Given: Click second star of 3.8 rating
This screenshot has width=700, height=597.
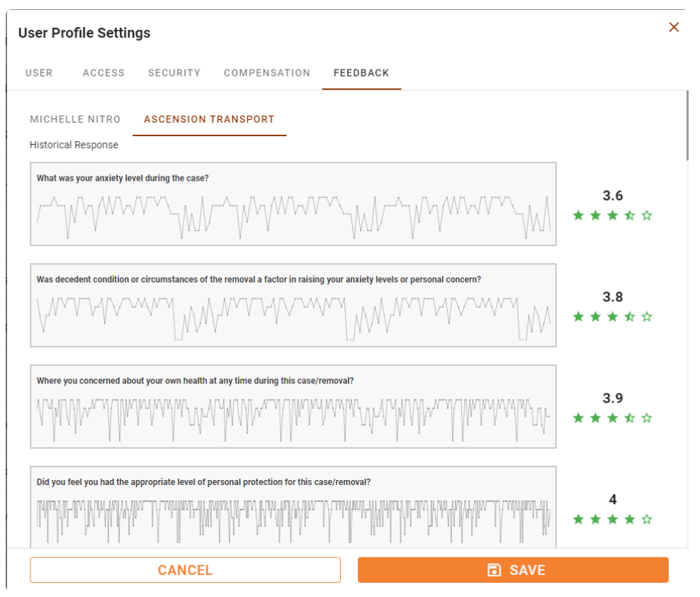Looking at the screenshot, I should click(x=595, y=317).
